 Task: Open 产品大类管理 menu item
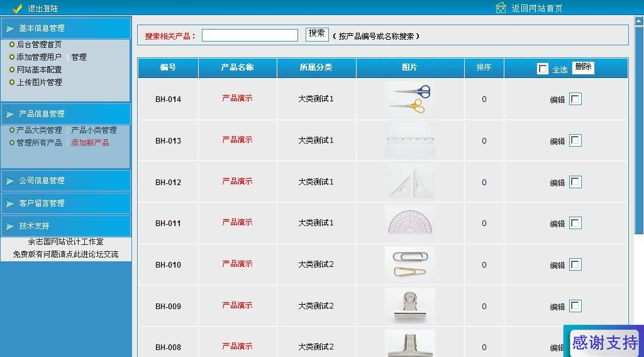(x=39, y=130)
